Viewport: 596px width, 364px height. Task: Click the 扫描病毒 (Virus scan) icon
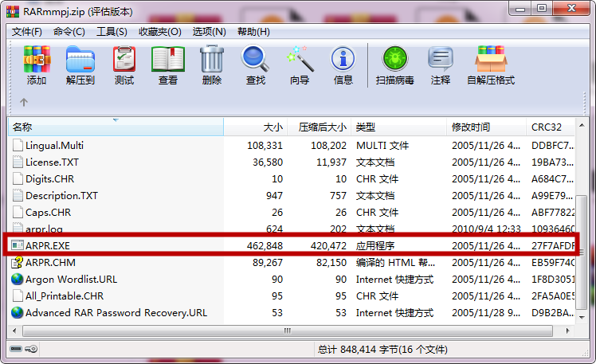(395, 59)
